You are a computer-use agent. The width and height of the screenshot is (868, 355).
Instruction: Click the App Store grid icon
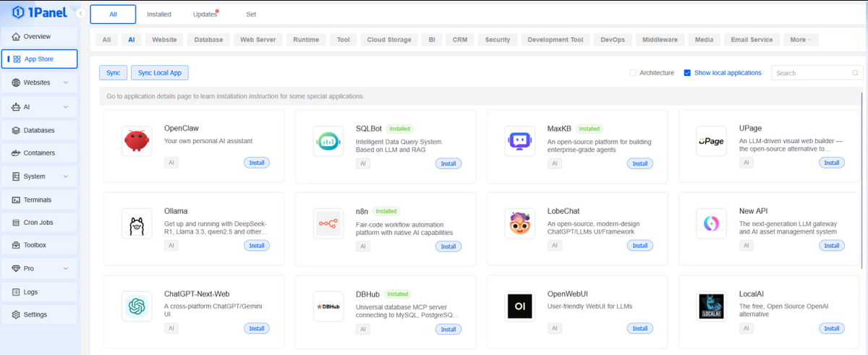point(17,59)
